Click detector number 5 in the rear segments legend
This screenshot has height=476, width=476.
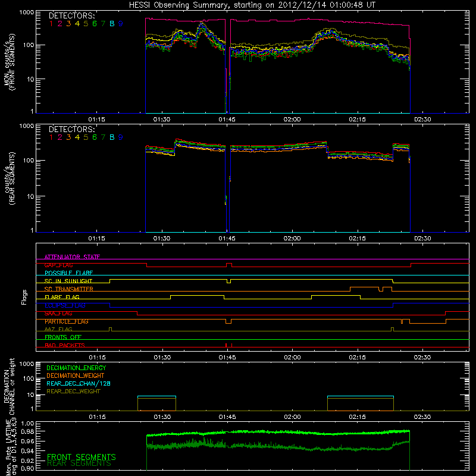coord(86,137)
